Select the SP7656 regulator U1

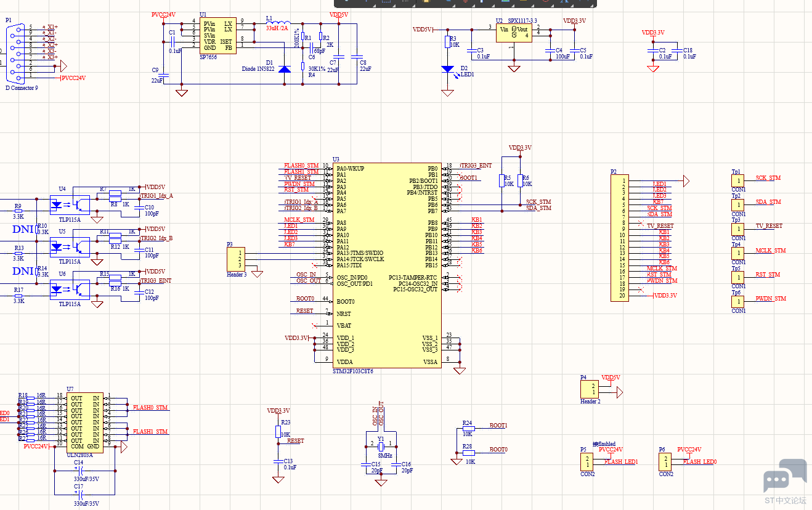(217, 36)
